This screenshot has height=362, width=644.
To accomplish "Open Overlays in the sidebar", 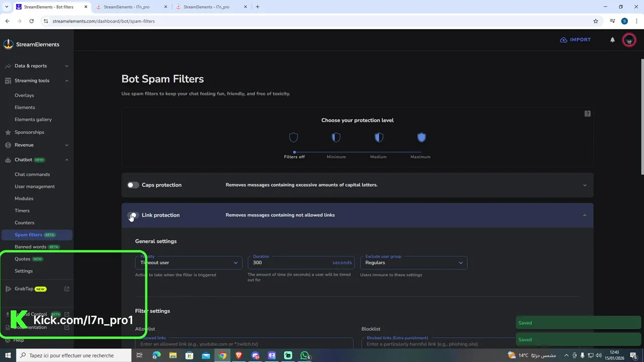I will point(24,95).
